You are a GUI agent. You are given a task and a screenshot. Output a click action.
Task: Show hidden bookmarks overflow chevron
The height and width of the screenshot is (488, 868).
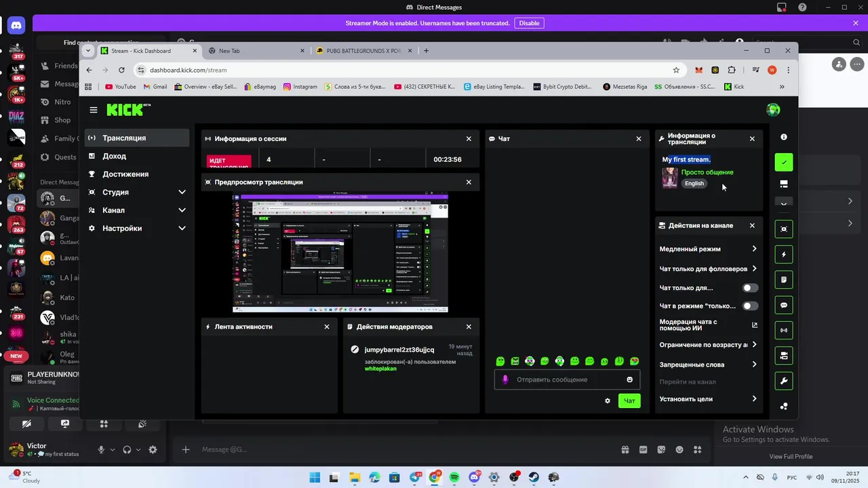(782, 87)
